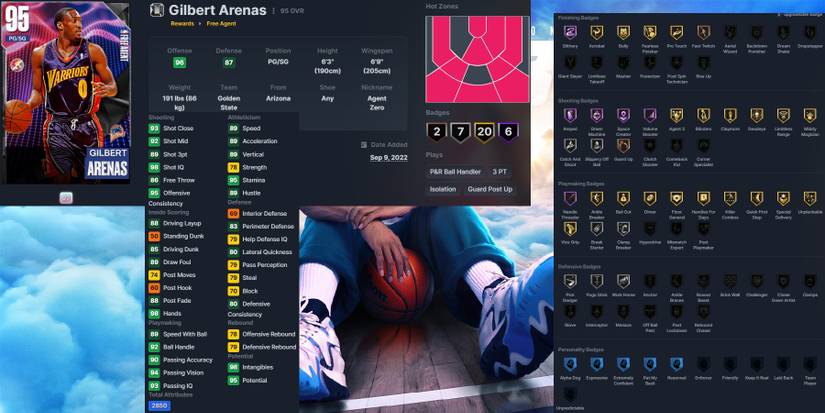825x413 pixels.
Task: Select the Limitless Range badge icon
Action: pyautogui.click(x=783, y=116)
